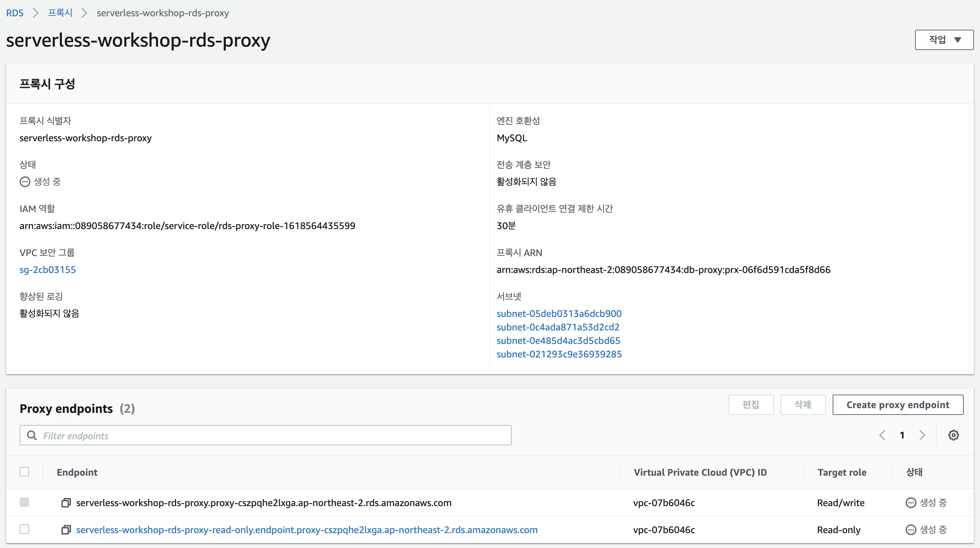Screen dimensions: 980x548
Task: Click vpc-07b6046c in Read/write row
Action: click(x=664, y=503)
